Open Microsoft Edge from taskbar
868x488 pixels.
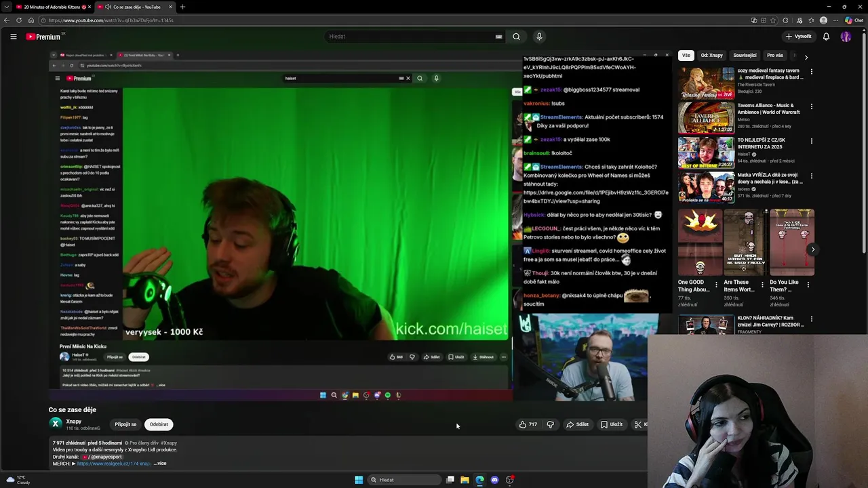(479, 480)
